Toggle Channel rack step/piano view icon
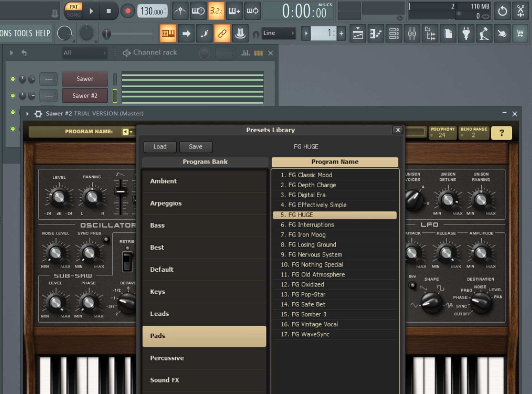Screen dimensions: 532x394 pos(258,53)
